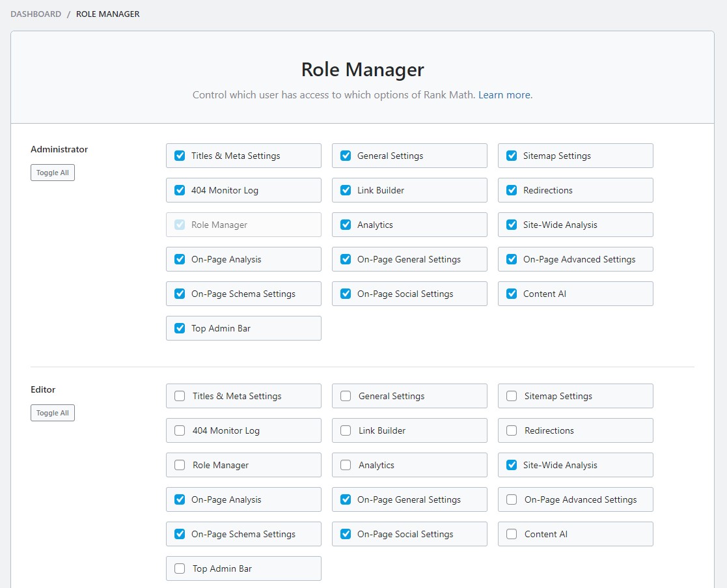Enable Editor Titles & Meta Settings
This screenshot has height=588, width=727.
[x=180, y=396]
